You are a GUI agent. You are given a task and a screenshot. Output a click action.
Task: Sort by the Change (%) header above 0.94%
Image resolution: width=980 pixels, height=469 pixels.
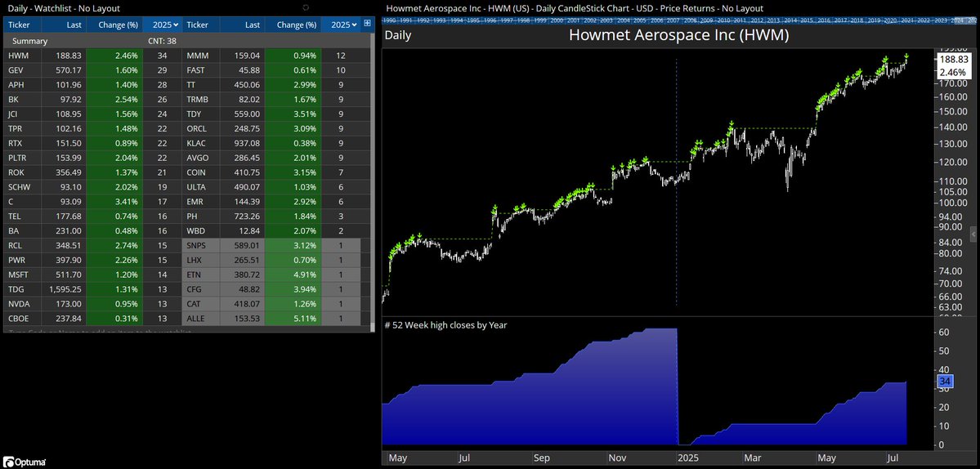[293, 25]
